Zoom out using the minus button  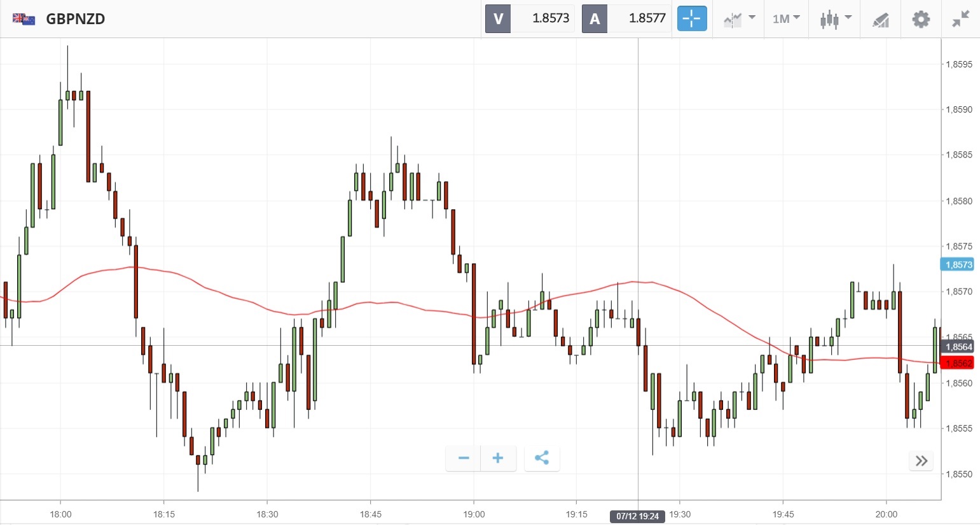[x=464, y=458]
